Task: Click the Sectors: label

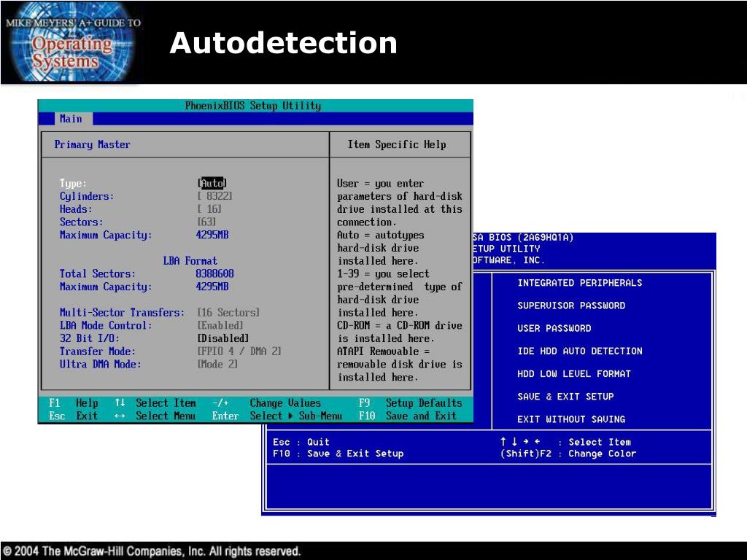Action: 82,222
